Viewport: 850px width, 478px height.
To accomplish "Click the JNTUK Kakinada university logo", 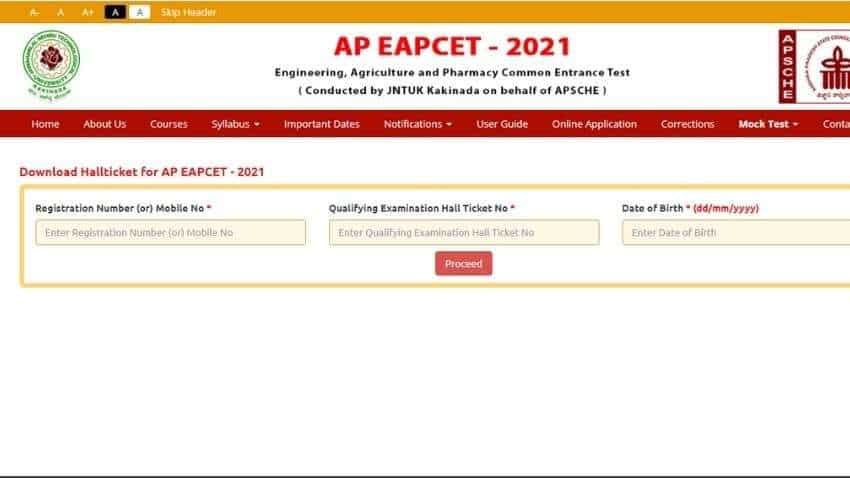I will tap(51, 66).
